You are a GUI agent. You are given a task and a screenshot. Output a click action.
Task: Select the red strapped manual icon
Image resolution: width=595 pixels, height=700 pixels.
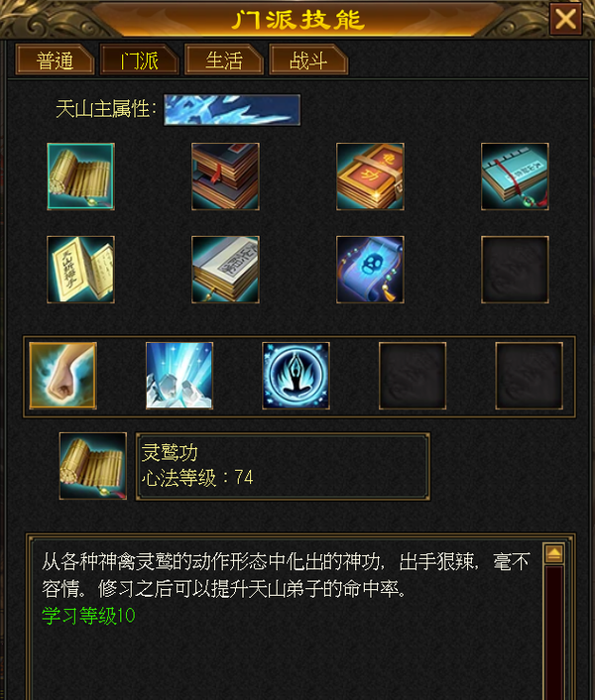coord(370,176)
